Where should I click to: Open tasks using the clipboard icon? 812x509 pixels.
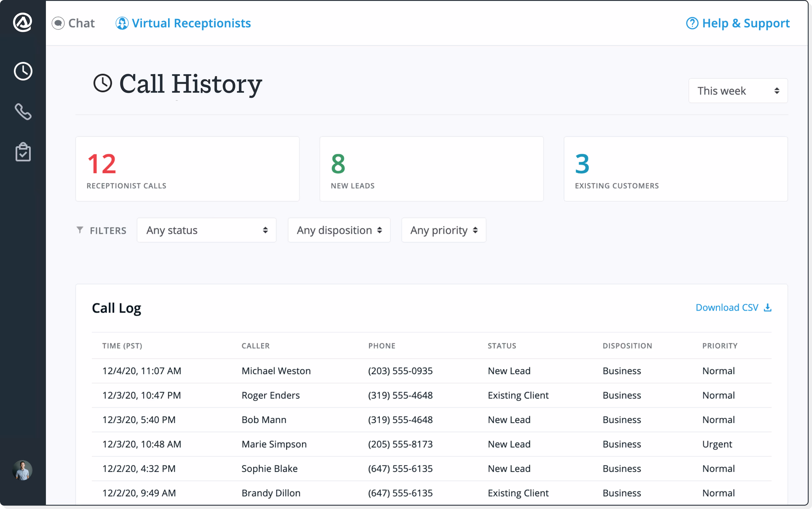(23, 152)
